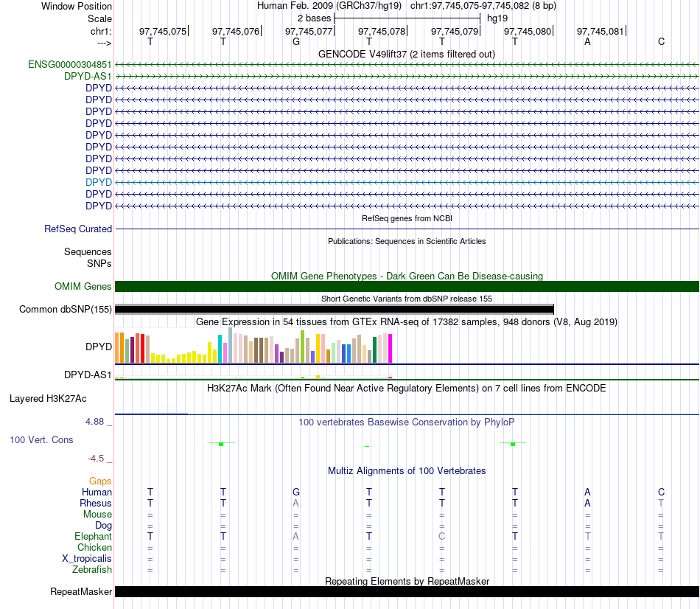Click the black Common dbSNP variant bar
The height and width of the screenshot is (609, 700).
[334, 309]
